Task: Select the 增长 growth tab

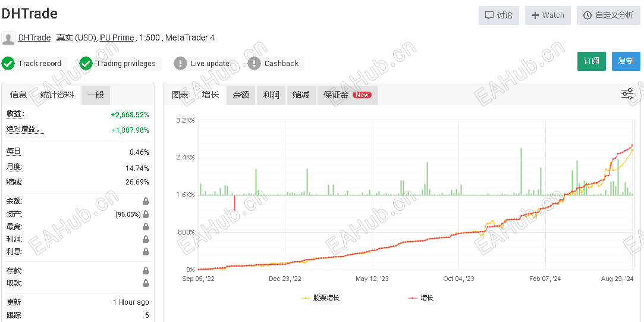Action: [x=211, y=95]
